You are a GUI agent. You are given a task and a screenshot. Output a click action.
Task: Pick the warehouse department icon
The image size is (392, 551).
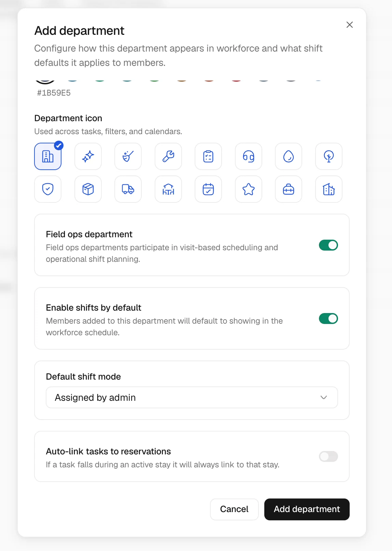tap(168, 189)
